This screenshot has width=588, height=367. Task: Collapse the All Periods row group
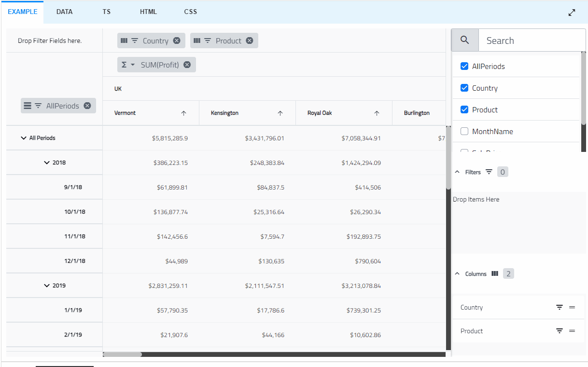click(x=23, y=138)
